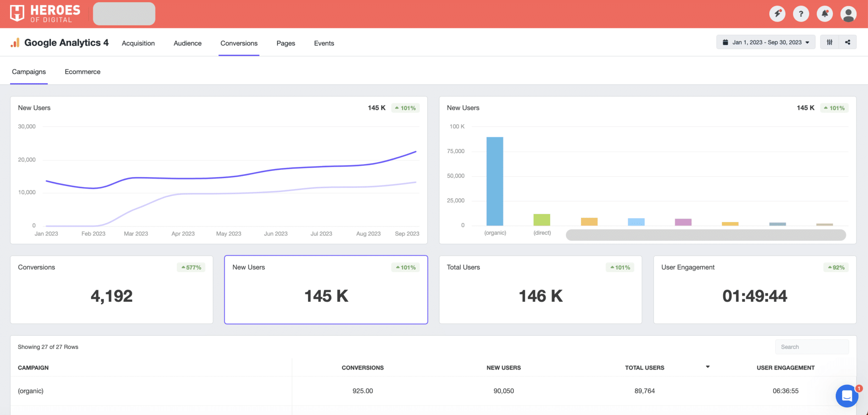Screen dimensions: 868x415
Task: Open the quick actions lightning icon
Action: [777, 14]
